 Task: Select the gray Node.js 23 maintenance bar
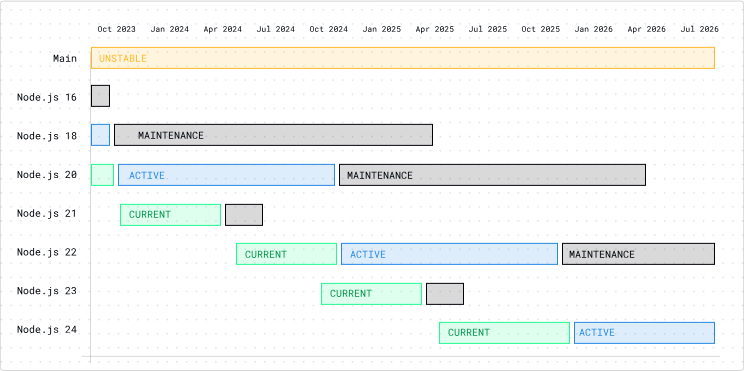(x=445, y=294)
